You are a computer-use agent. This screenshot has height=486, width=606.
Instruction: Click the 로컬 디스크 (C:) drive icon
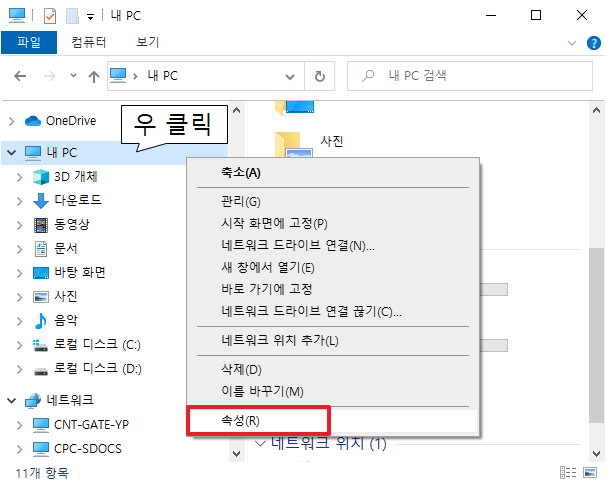pyautogui.click(x=41, y=345)
